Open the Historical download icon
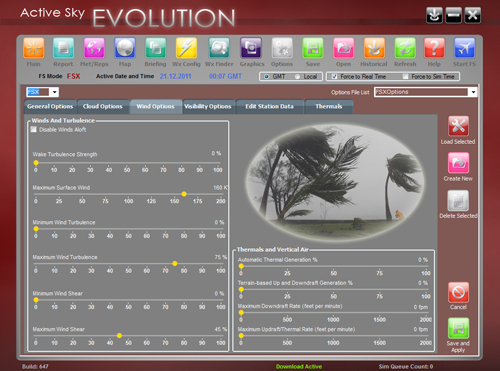The width and height of the screenshot is (500, 371). [374, 48]
